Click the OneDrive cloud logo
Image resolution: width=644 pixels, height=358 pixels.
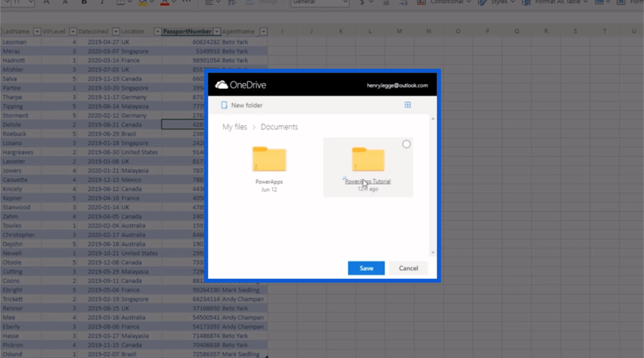coord(222,85)
